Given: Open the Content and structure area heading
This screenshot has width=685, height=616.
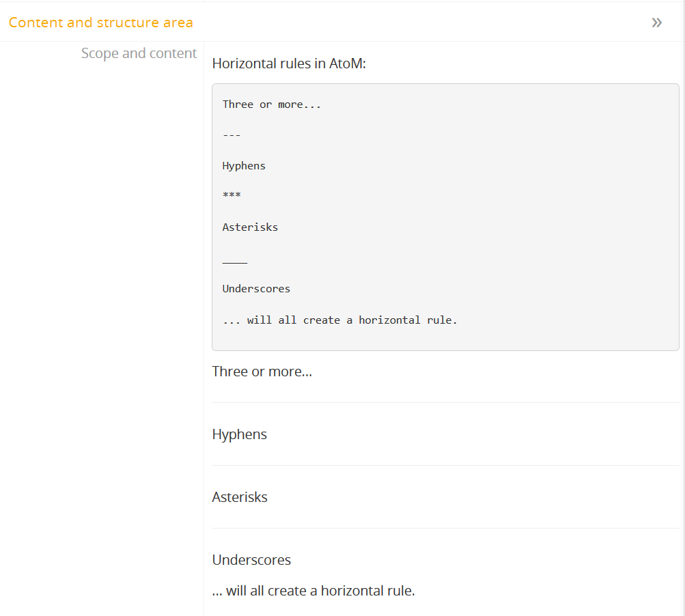Looking at the screenshot, I should tap(101, 23).
